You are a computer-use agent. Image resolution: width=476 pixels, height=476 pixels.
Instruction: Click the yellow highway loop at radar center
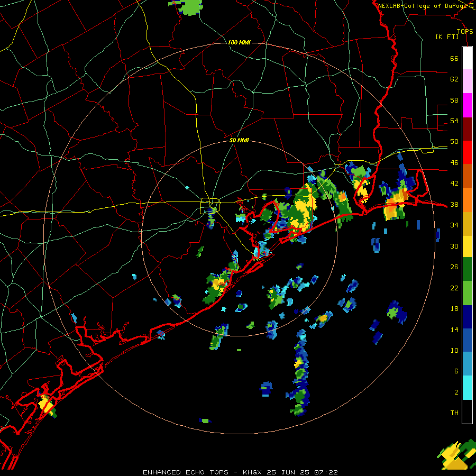(210, 206)
